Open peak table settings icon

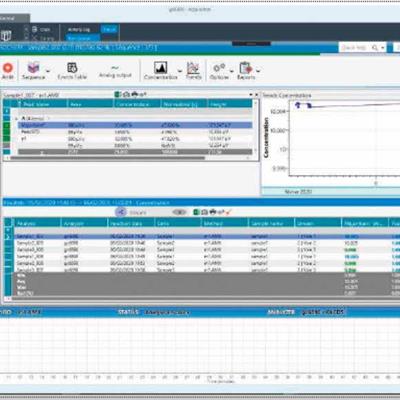(143, 95)
